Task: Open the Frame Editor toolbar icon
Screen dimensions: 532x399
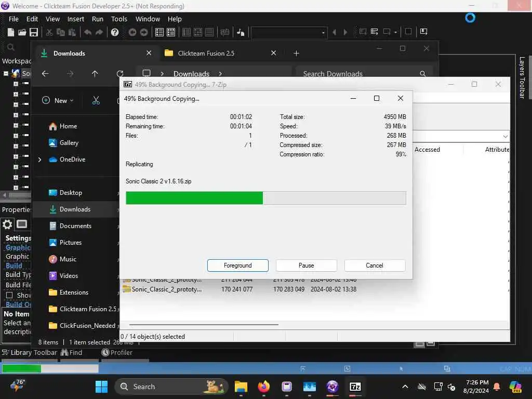Action: point(171,32)
